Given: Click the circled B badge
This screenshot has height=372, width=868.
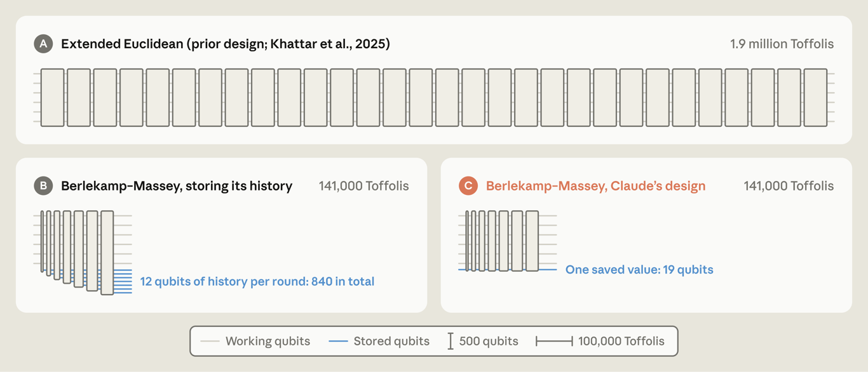Looking at the screenshot, I should coord(43,186).
